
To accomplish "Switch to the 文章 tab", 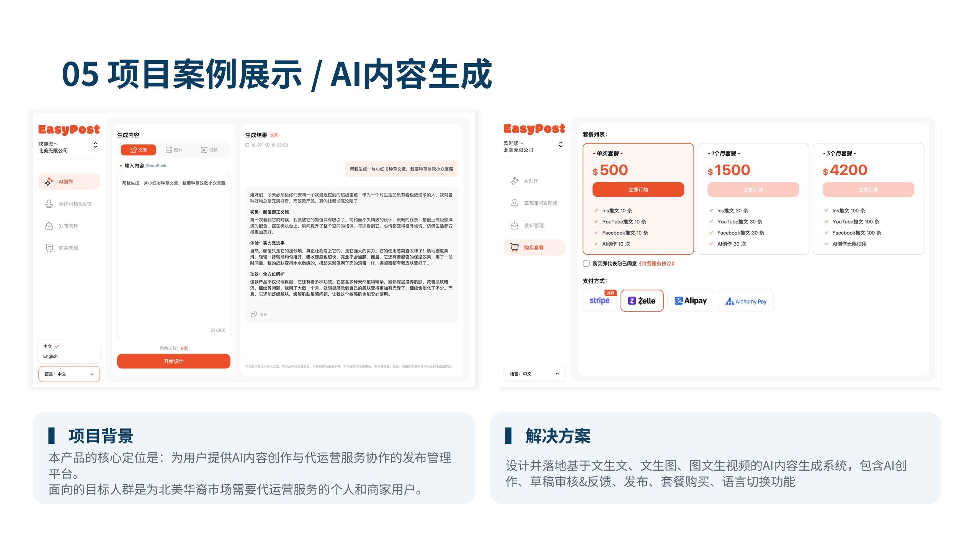I will (x=138, y=150).
